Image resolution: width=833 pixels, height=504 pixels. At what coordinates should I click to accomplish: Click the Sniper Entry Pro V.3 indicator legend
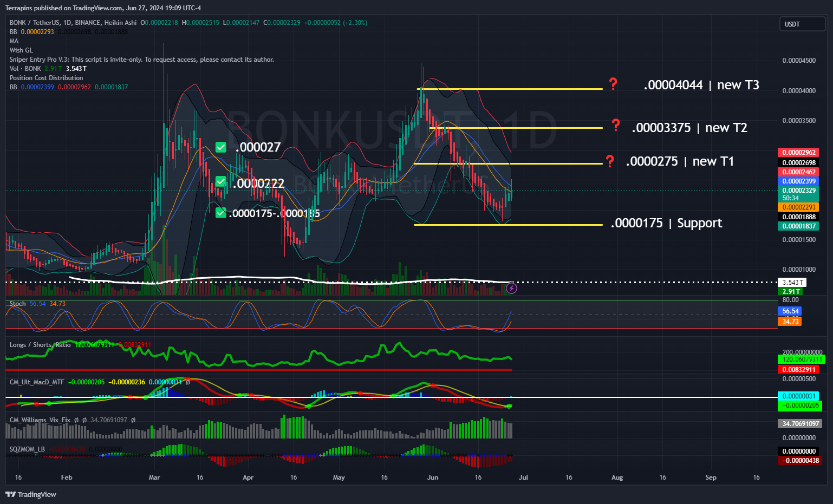point(142,60)
